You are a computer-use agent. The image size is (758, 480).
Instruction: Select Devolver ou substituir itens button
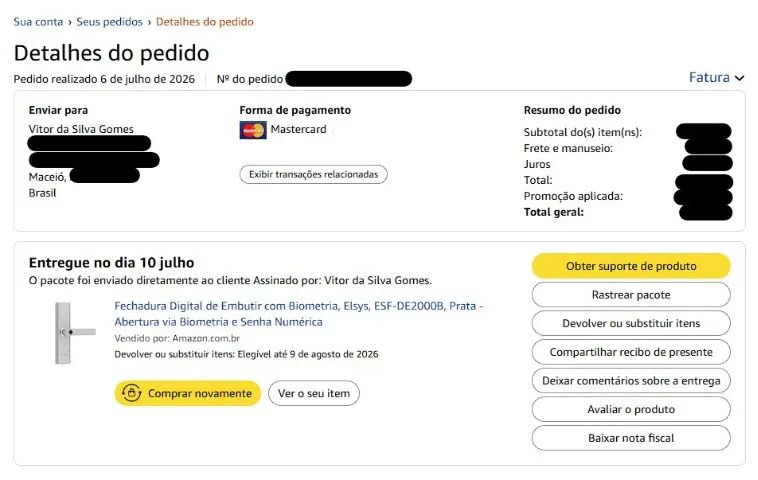[631, 323]
